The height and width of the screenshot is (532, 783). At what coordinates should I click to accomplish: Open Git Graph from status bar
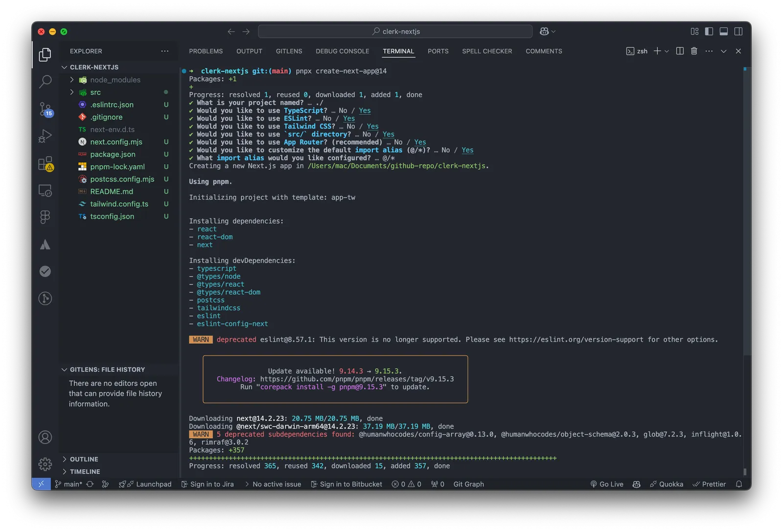click(468, 484)
